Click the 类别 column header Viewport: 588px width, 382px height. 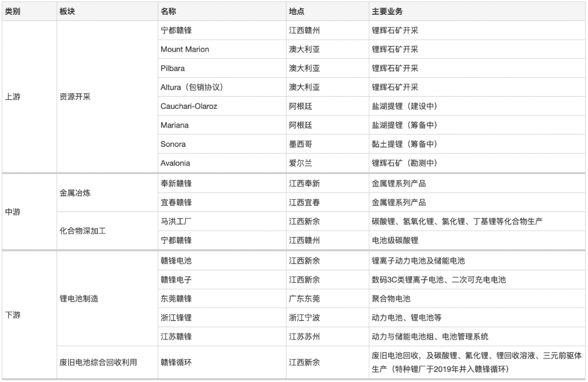(13, 11)
